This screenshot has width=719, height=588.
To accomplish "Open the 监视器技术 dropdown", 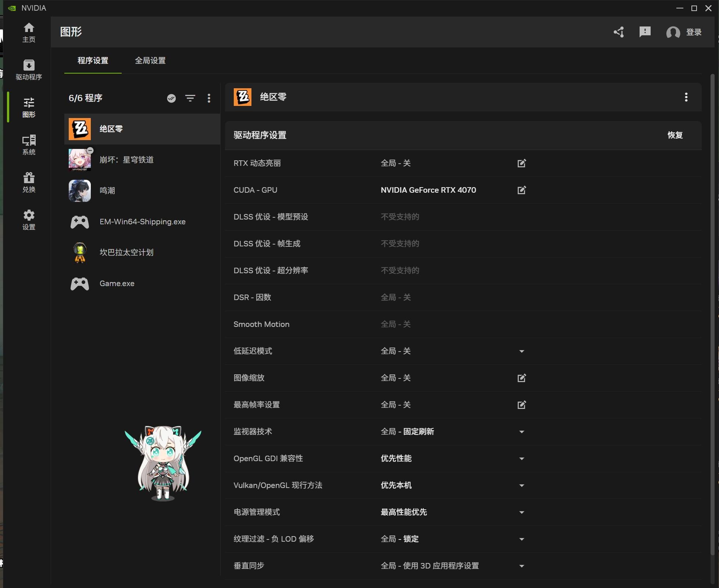I will 522,432.
